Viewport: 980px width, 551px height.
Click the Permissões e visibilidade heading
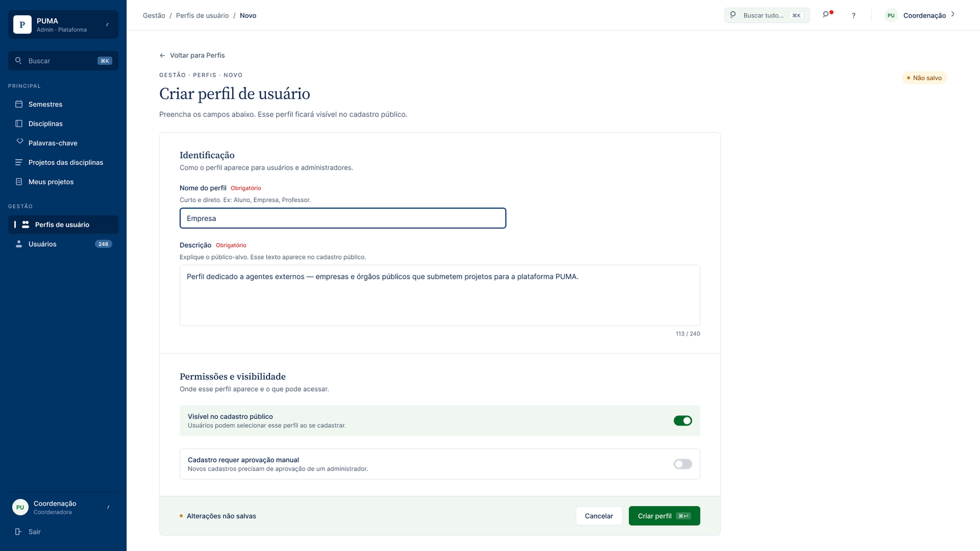click(233, 377)
